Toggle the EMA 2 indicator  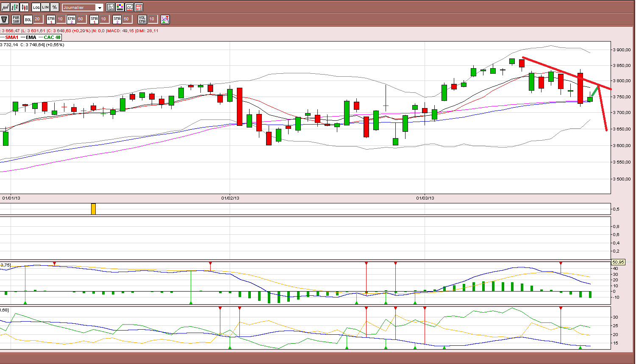pos(71,19)
